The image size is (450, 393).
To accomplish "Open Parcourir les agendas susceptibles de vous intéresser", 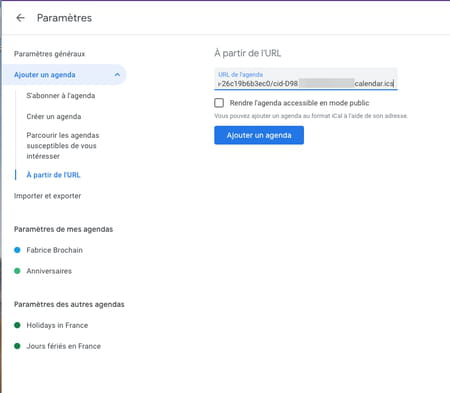I will tap(63, 146).
